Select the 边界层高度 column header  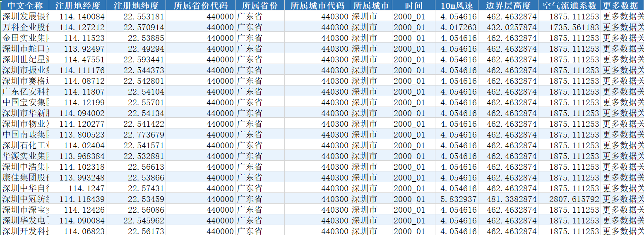pos(508,6)
